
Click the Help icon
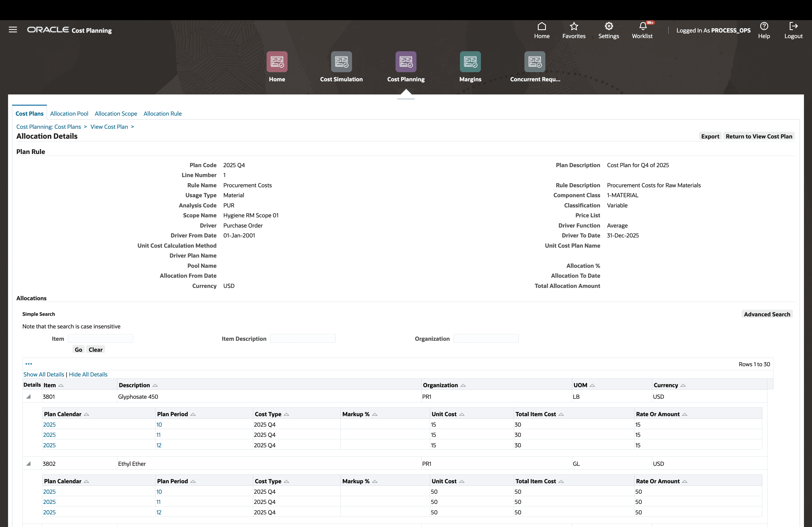click(764, 27)
